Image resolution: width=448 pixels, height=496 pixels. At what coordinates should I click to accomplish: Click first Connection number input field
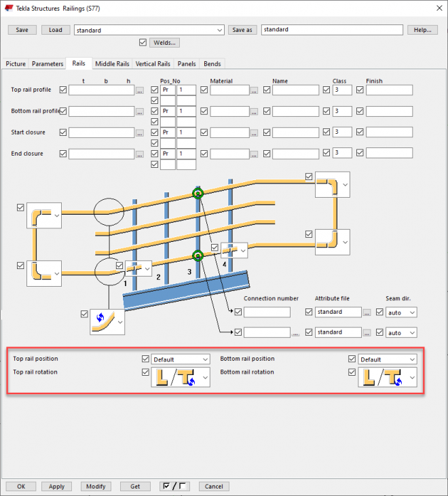[x=267, y=313]
